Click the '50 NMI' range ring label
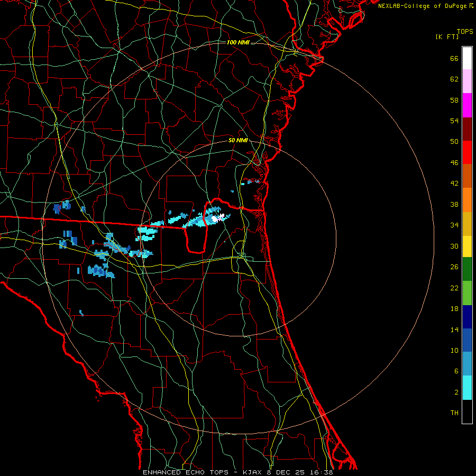The width and height of the screenshot is (476, 476). coord(238,141)
